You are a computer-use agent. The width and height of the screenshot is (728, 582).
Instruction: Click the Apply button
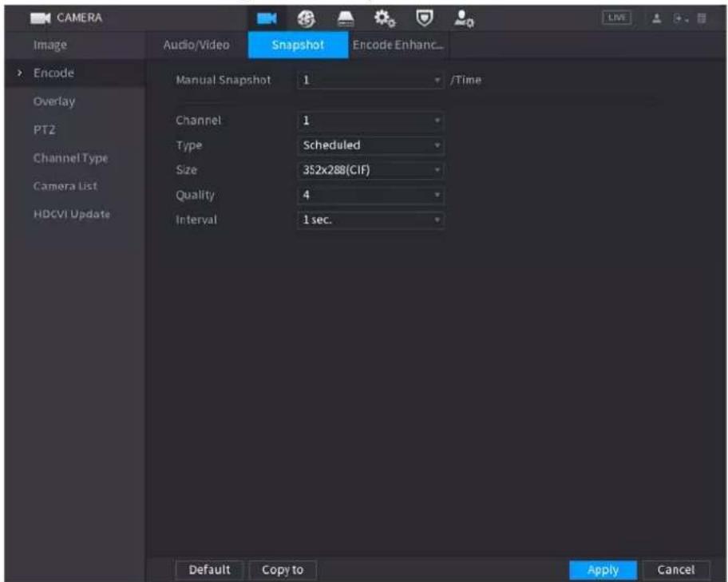tap(603, 570)
